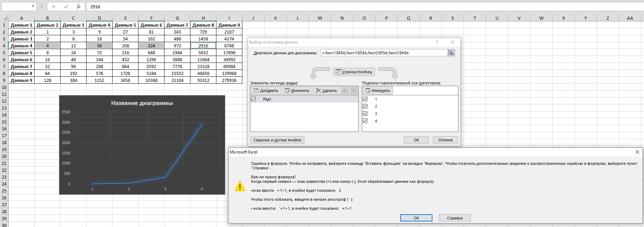
Task: Select column header H
Action: [x=203, y=18]
